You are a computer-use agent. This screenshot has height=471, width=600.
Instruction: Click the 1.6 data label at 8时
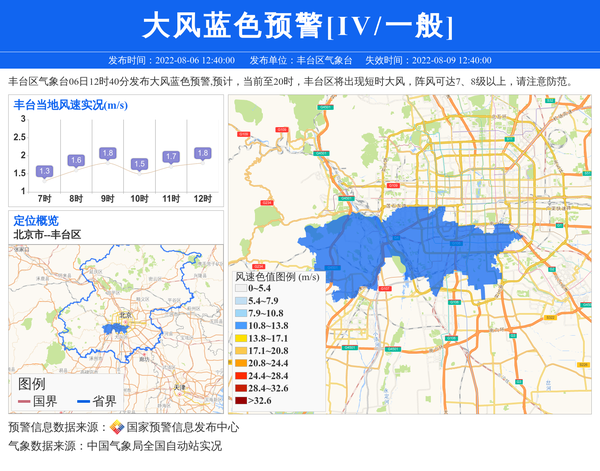click(x=76, y=160)
